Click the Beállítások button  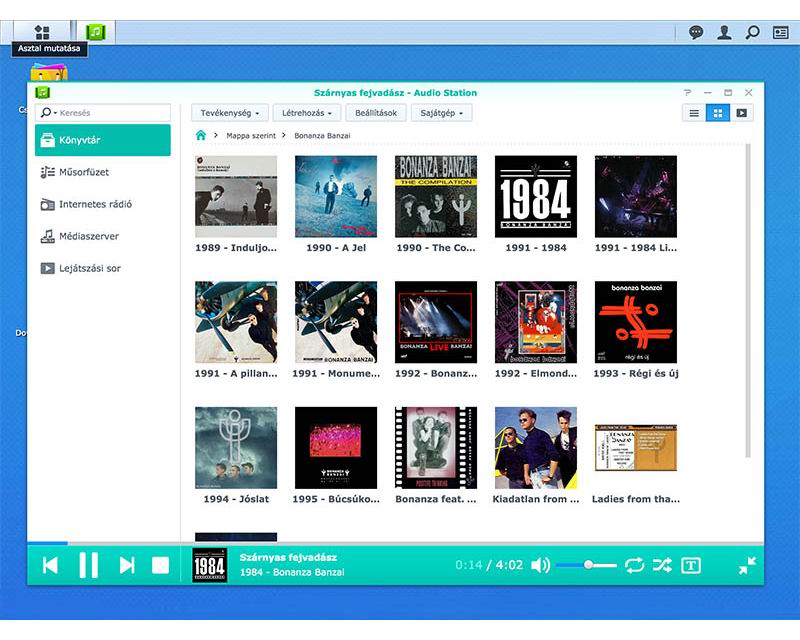[x=376, y=113]
